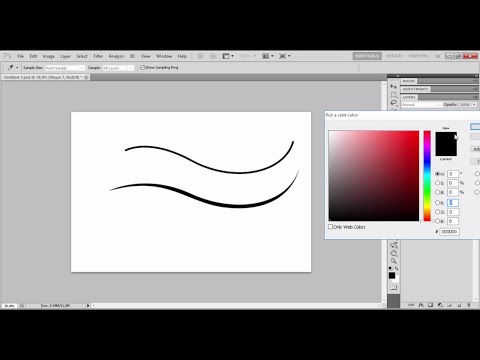480x360 pixels.
Task: Open the Opacity slider arrow
Action: coord(474,105)
